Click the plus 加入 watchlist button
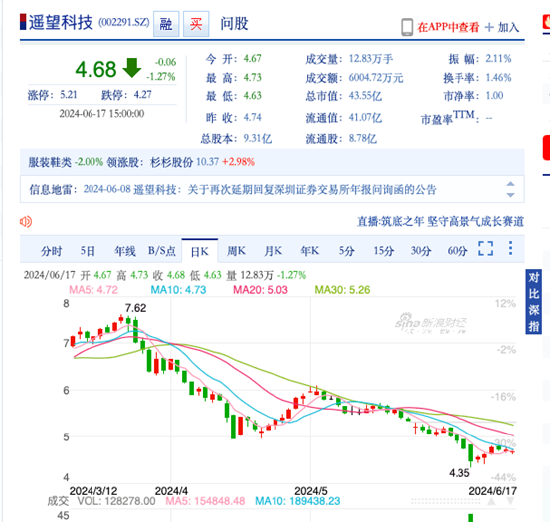 [x=502, y=27]
